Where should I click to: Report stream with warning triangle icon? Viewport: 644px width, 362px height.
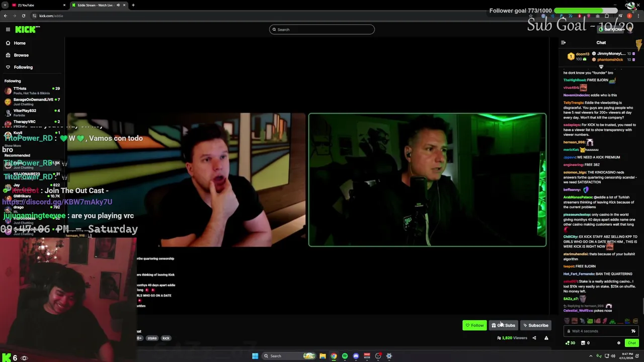tap(546, 338)
